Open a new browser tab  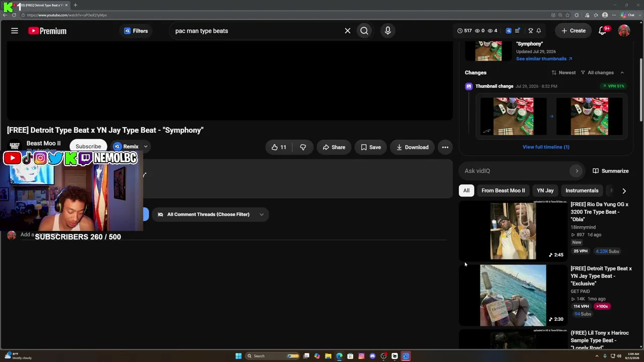(75, 5)
